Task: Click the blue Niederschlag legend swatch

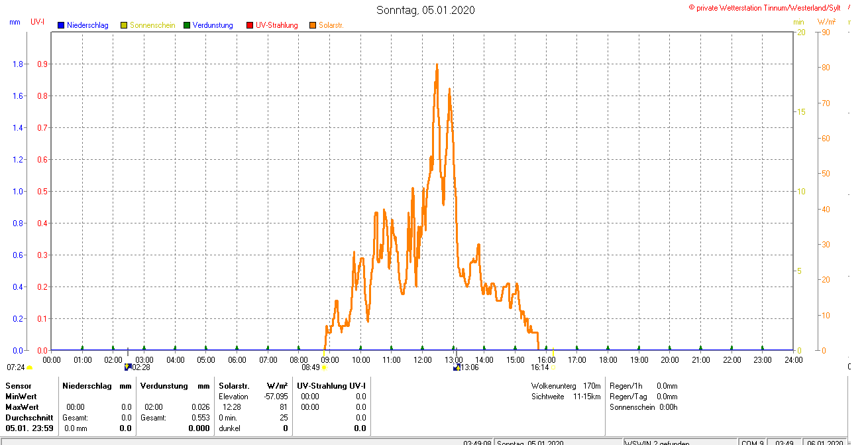Action: click(61, 25)
